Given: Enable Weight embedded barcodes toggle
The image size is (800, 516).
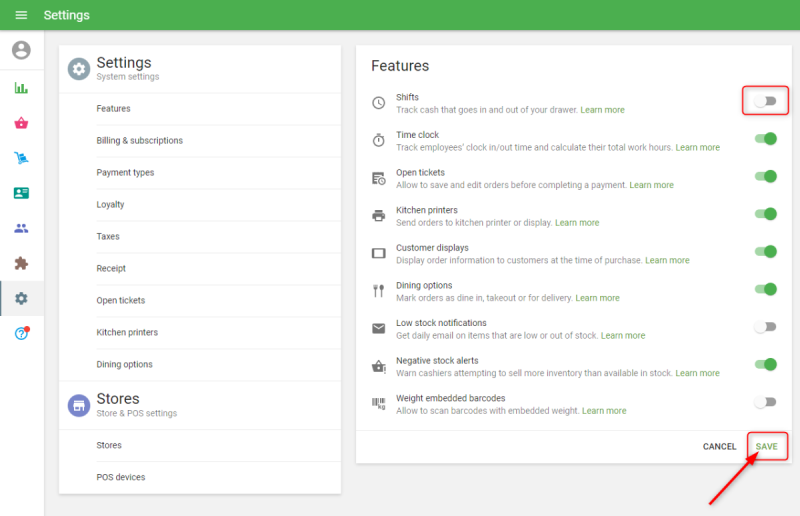Looking at the screenshot, I should pyautogui.click(x=765, y=402).
